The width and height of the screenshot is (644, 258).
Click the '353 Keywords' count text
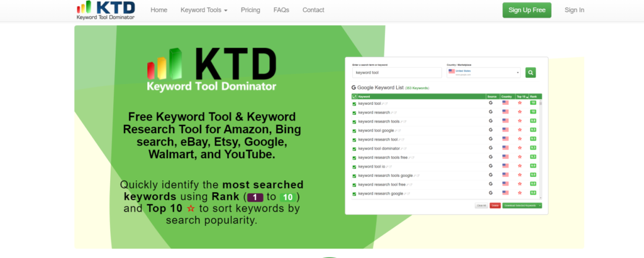point(417,88)
